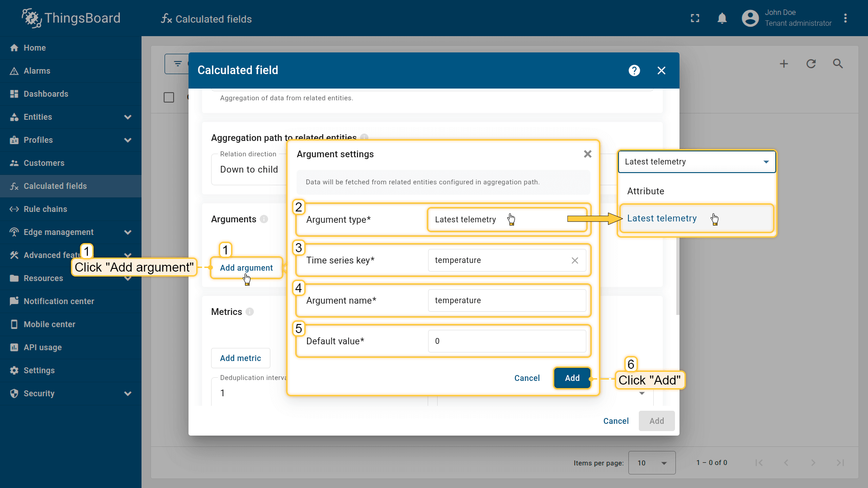
Task: Open the Latest telemetry type dropdown
Action: [696, 162]
